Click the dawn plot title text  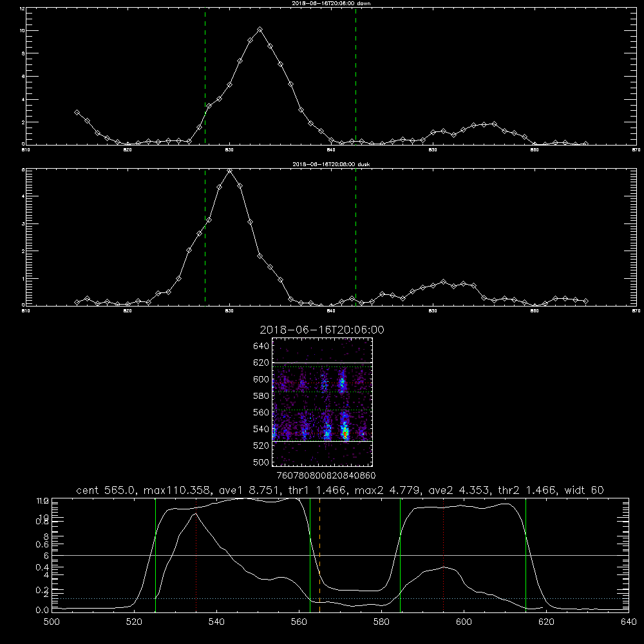(x=331, y=3)
